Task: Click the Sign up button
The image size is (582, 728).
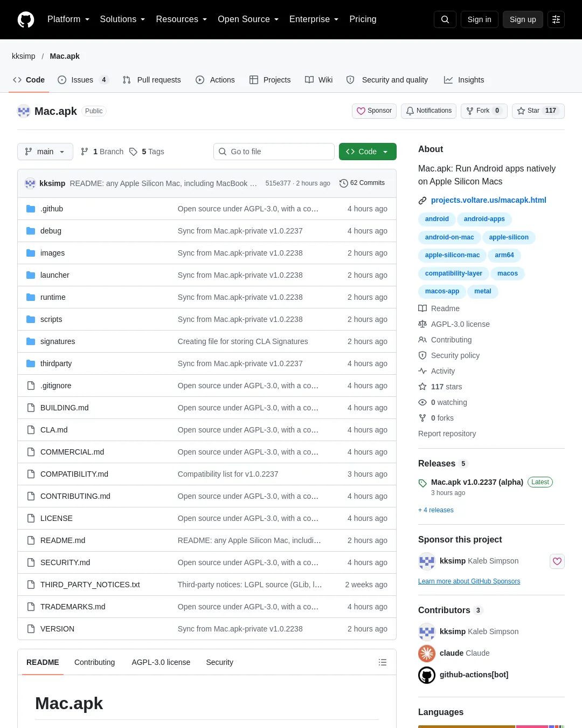Action: click(523, 19)
